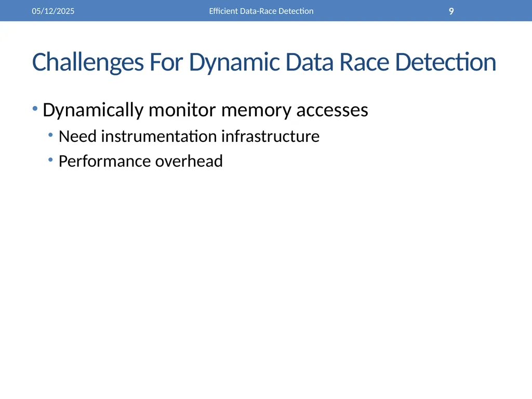Click bullet Dynamically monitor memory accesses
Screen dimensions: 532x399
pos(205,110)
